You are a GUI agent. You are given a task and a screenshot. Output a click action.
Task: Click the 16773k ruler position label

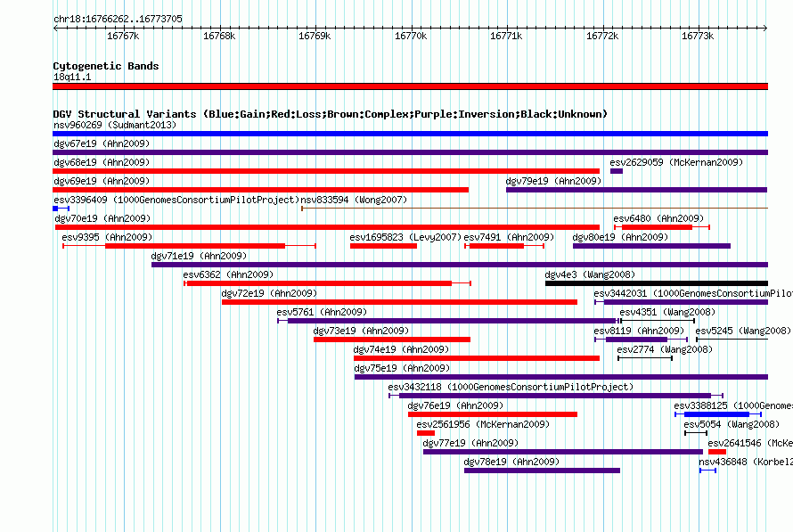point(698,36)
